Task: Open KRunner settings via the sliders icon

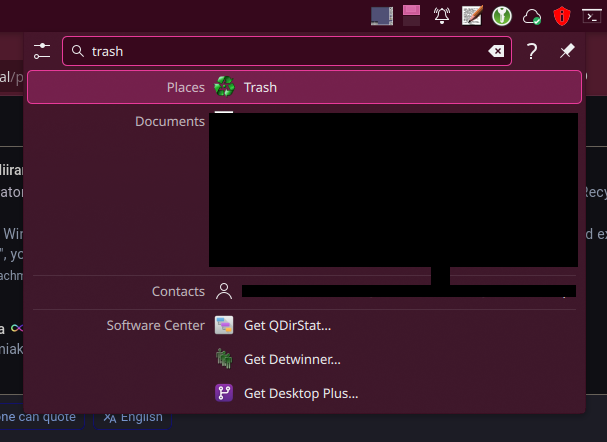Action: (x=41, y=51)
